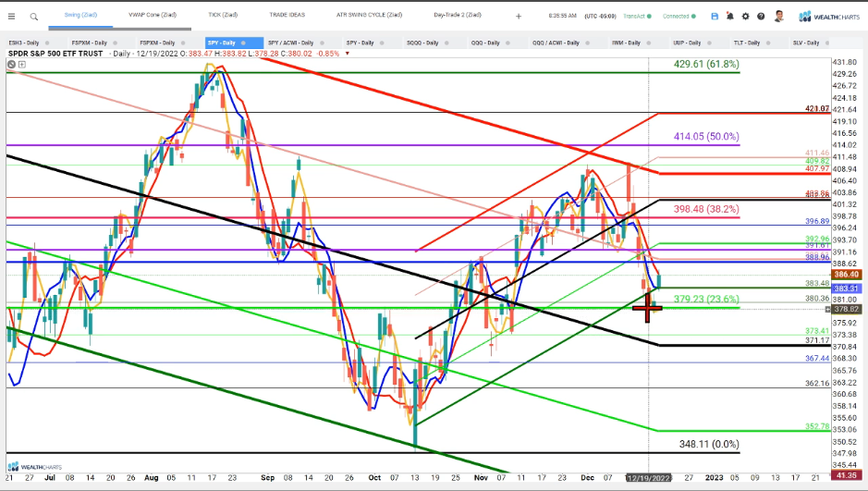Click the 379.23 (23.6%) Fibonacci label

(x=706, y=299)
